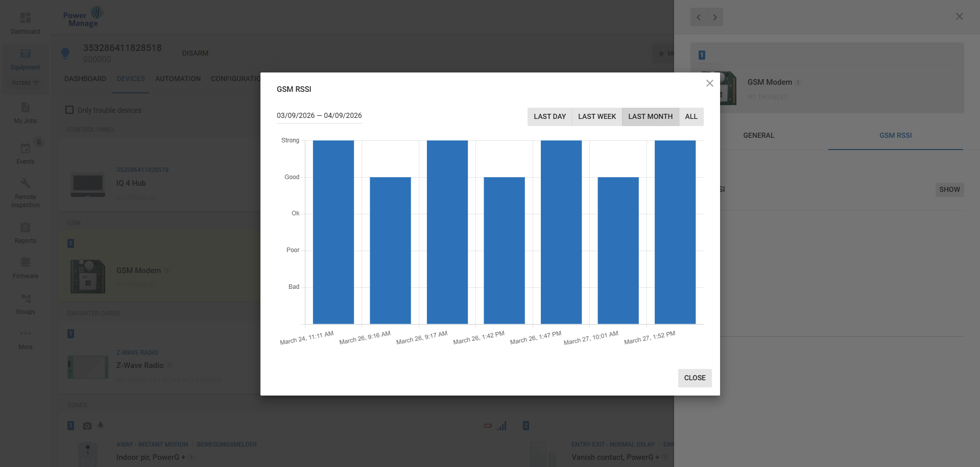
Task: Go to next device with right chevron
Action: pos(715,17)
